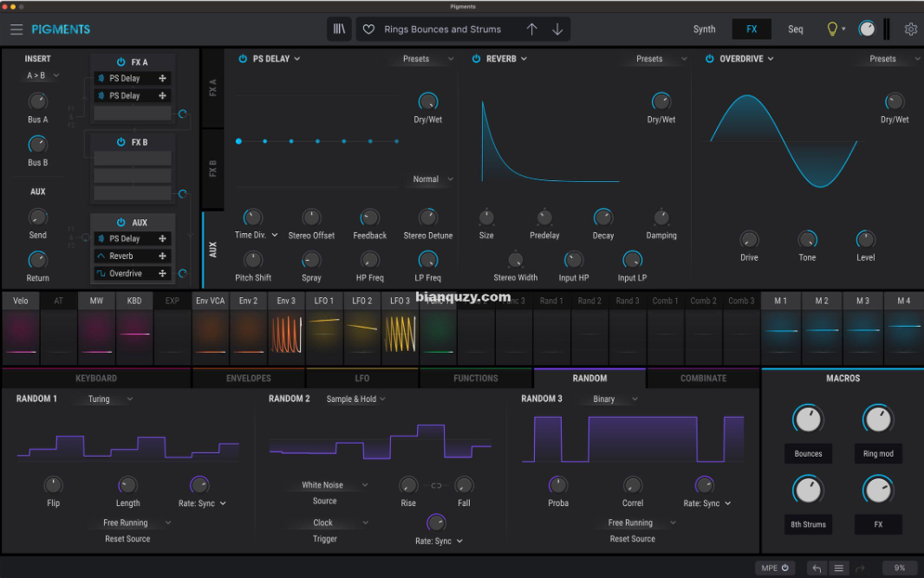Load next preset with down arrow
The height and width of the screenshot is (578, 924).
[557, 29]
